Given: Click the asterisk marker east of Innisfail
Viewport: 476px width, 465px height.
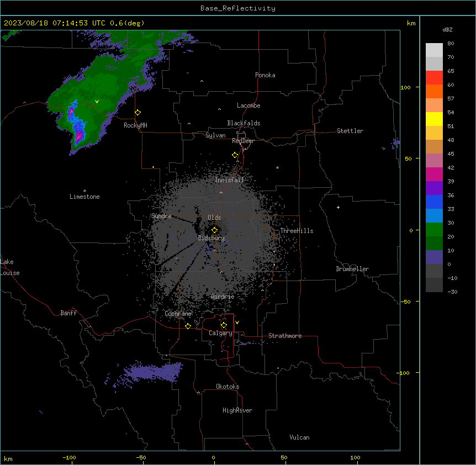Looking at the screenshot, I should click(277, 168).
